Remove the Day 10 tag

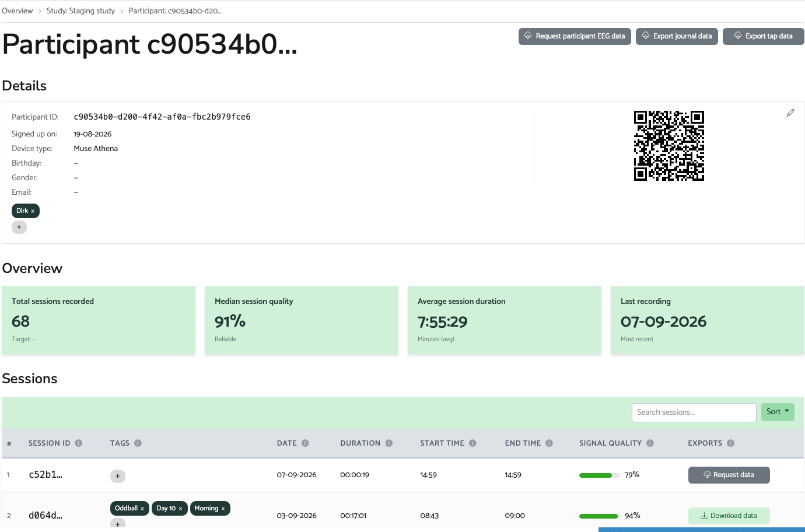(x=180, y=509)
